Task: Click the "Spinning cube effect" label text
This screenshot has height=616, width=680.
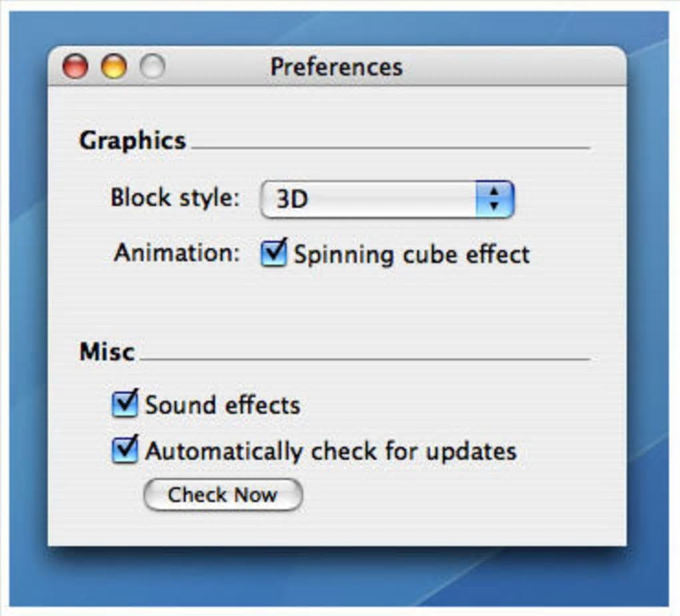Action: coord(411,255)
